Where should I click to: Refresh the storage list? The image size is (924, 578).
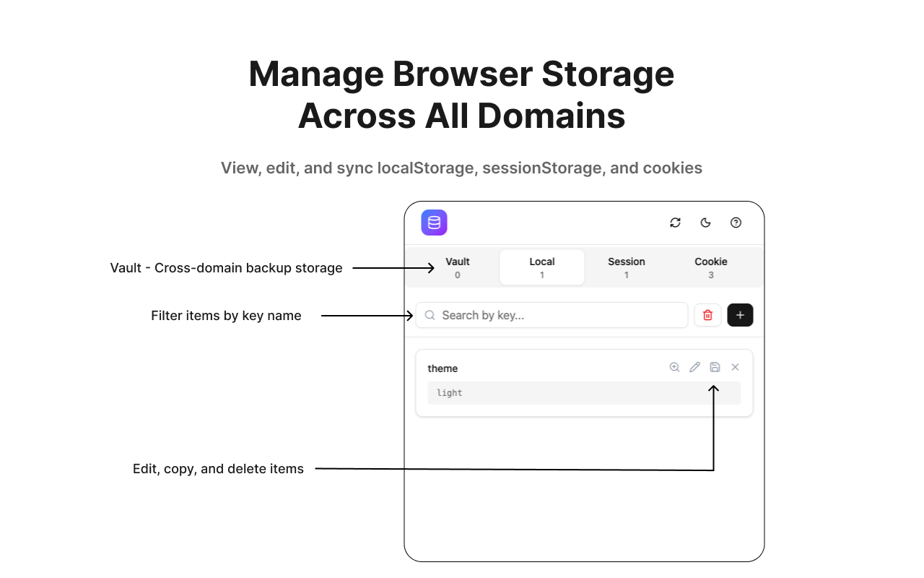click(675, 223)
